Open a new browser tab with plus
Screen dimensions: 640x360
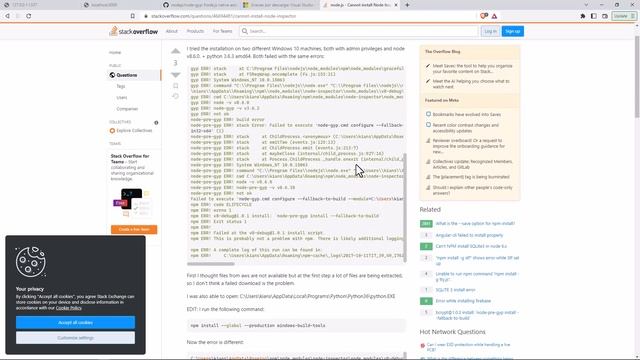click(407, 5)
